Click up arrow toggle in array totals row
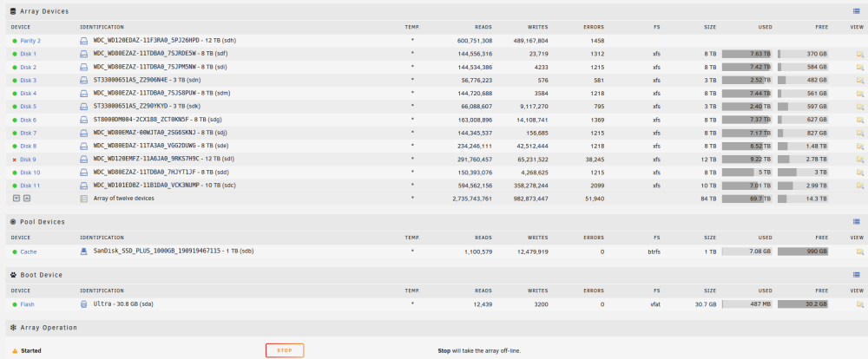This screenshot has height=359, width=868. click(27, 199)
